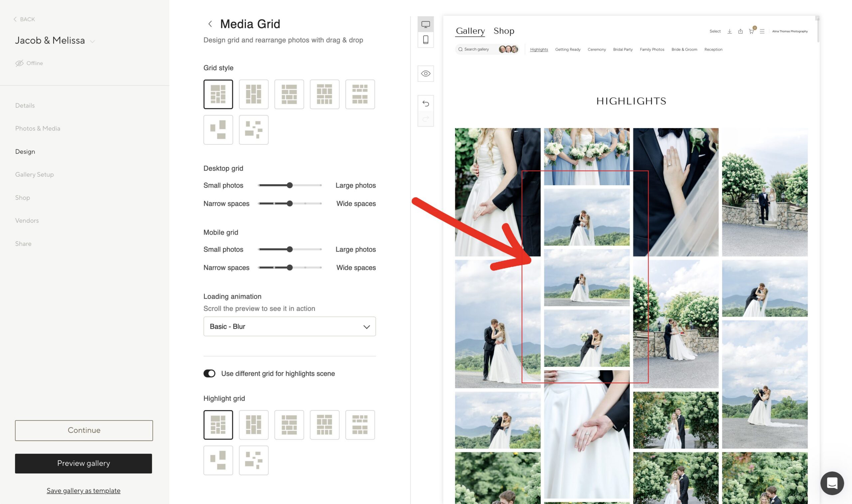This screenshot has width=852, height=504.
Task: Choose the sparse three-block Highlight grid
Action: coord(218,460)
